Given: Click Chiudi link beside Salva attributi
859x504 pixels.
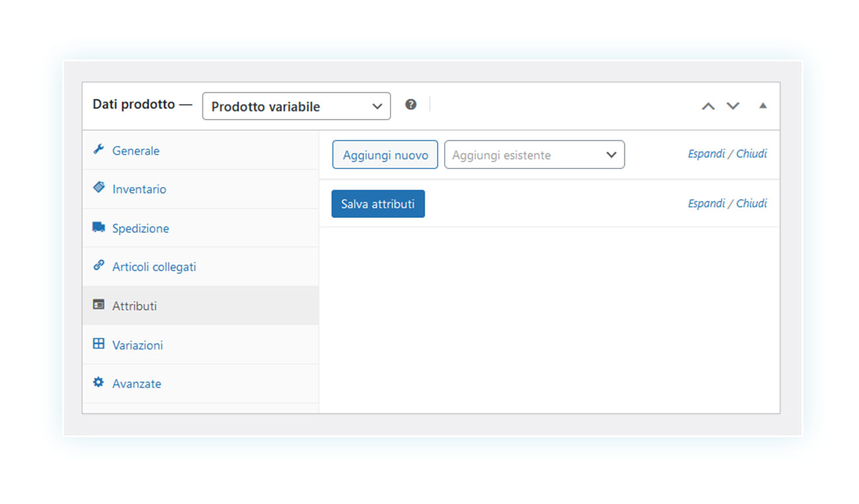Looking at the screenshot, I should (752, 203).
